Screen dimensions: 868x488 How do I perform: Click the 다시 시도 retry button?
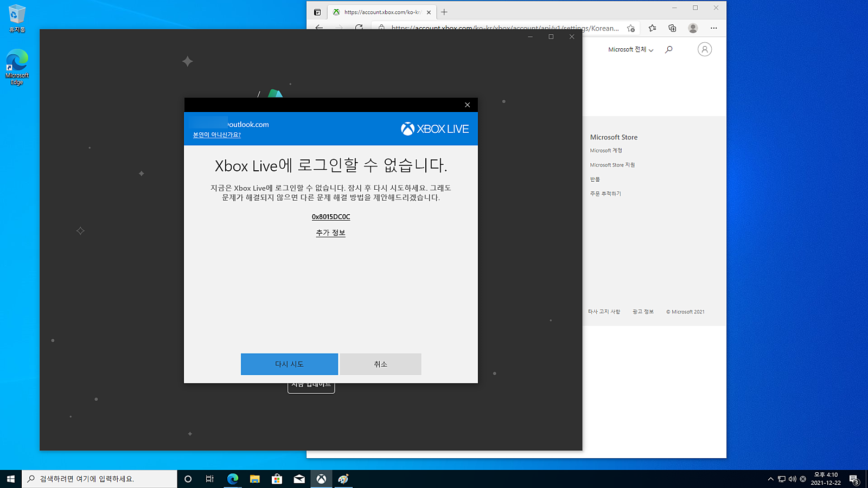[x=289, y=364]
